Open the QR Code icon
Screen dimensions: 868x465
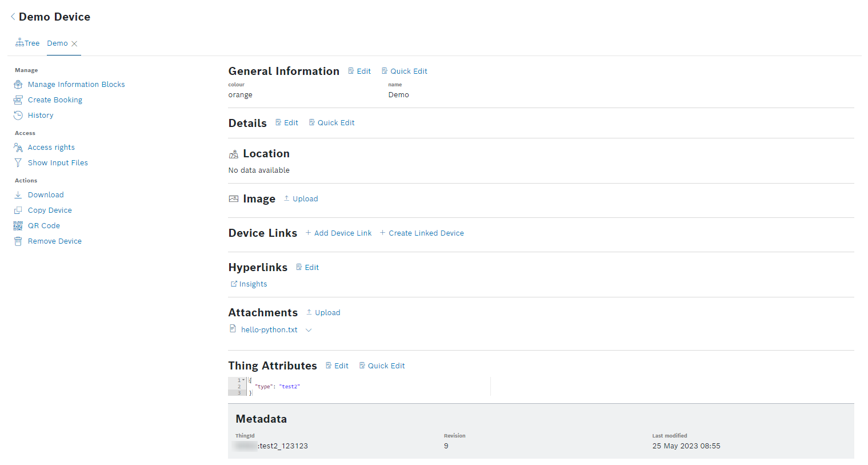pos(18,226)
